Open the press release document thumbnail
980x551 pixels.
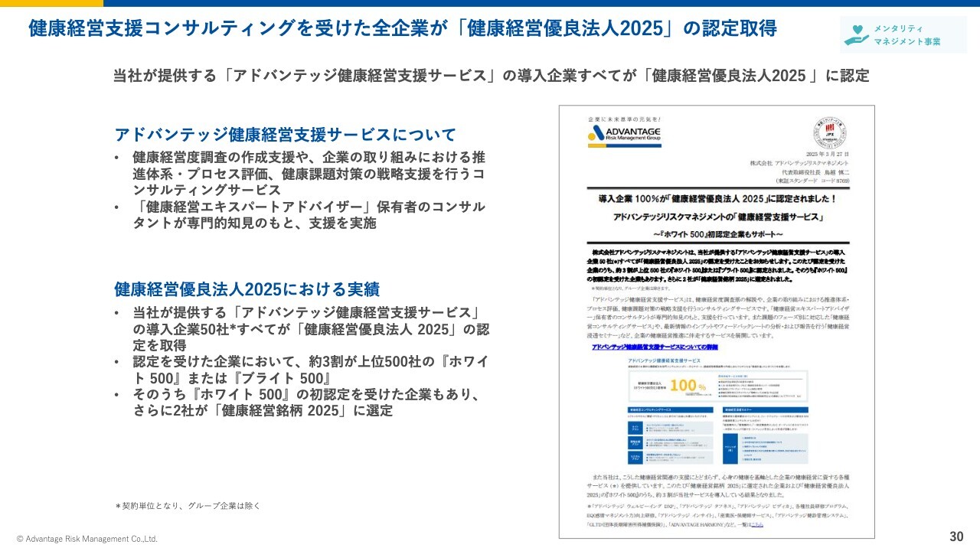point(717,322)
